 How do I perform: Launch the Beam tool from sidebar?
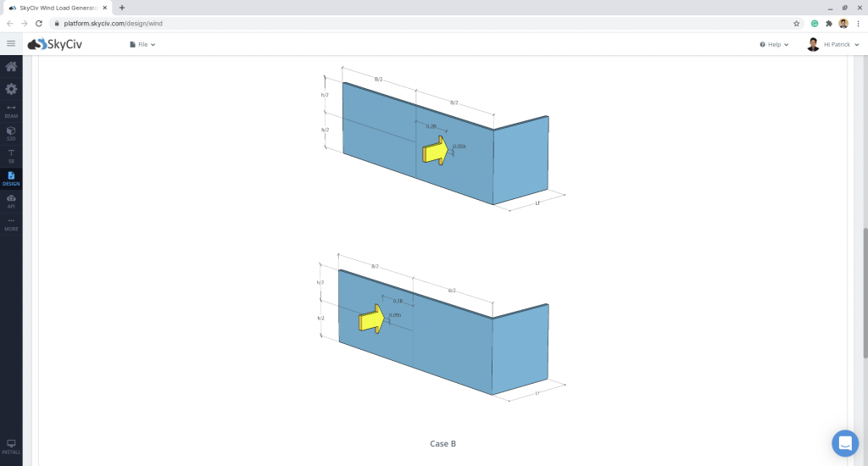(11, 110)
